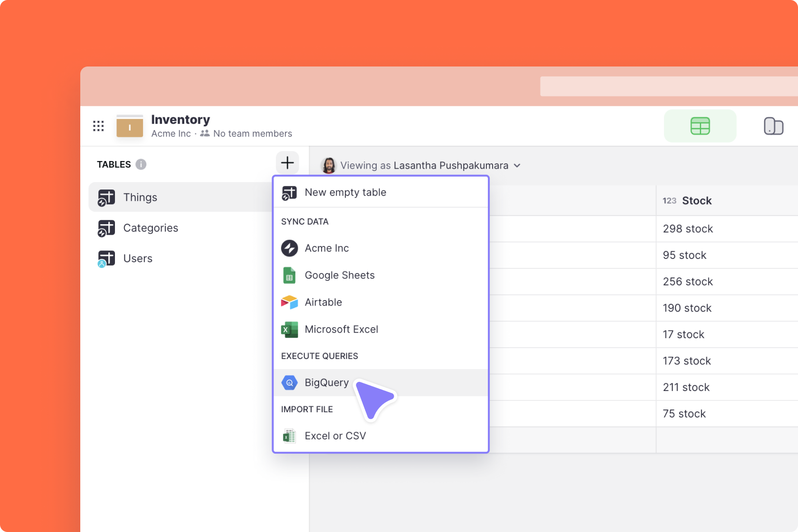
Task: Click Lasantha Pushpakumara's avatar thumbnail
Action: point(328,165)
